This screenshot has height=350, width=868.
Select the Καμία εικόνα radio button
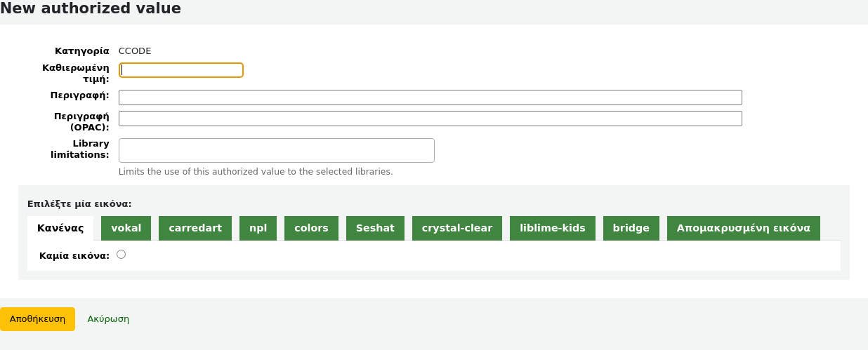tap(121, 255)
